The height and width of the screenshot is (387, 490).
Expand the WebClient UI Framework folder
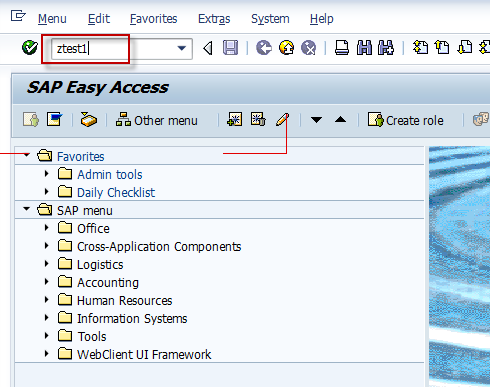pyautogui.click(x=47, y=354)
